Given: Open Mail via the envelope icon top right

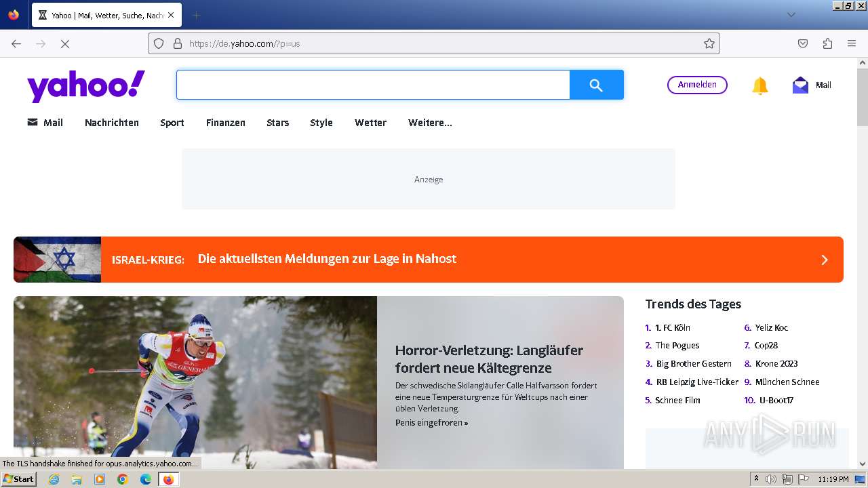Looking at the screenshot, I should point(800,85).
